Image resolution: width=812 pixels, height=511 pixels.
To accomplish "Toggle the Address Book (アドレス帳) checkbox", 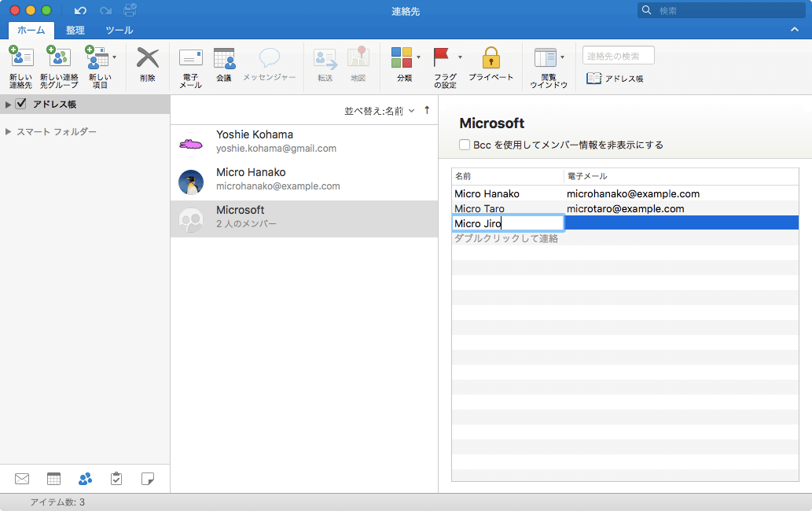I will click(x=20, y=104).
